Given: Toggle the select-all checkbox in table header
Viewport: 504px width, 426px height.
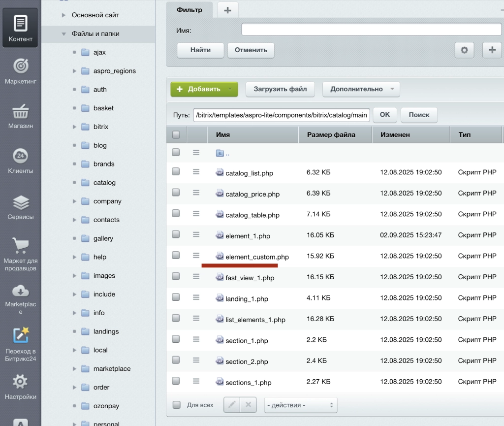Looking at the screenshot, I should pos(176,134).
